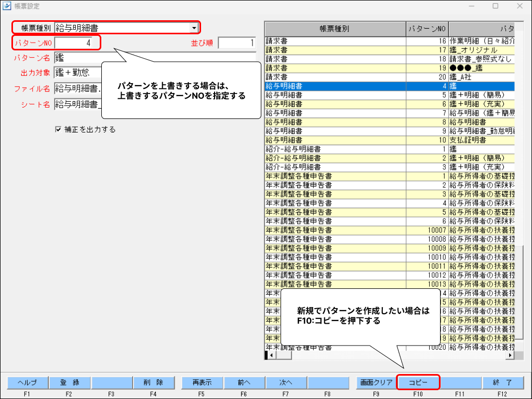The width and height of the screenshot is (532, 399).
Task: Select 紹介-給与明細書 row 2 鑑＋明細（簡易）
Action: 390,158
